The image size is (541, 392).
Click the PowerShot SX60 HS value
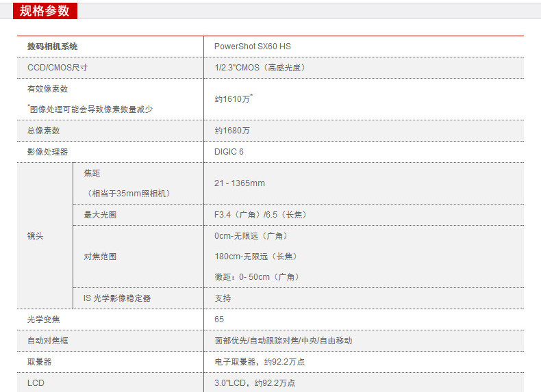point(252,47)
